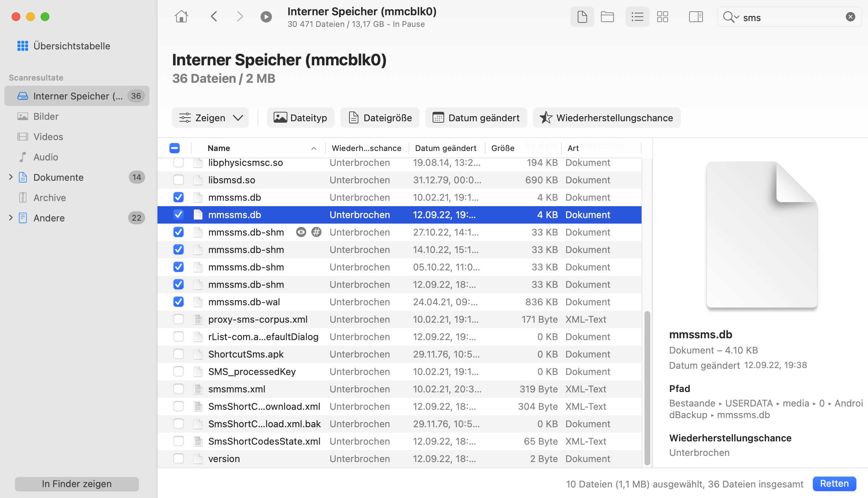Switch to file view document icon
The width and height of the screenshot is (868, 498).
coord(582,17)
